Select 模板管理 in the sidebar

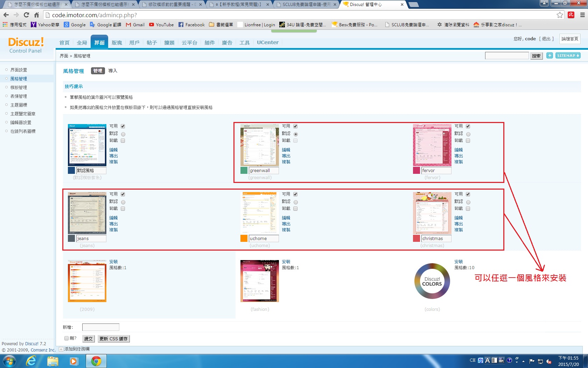(x=19, y=88)
